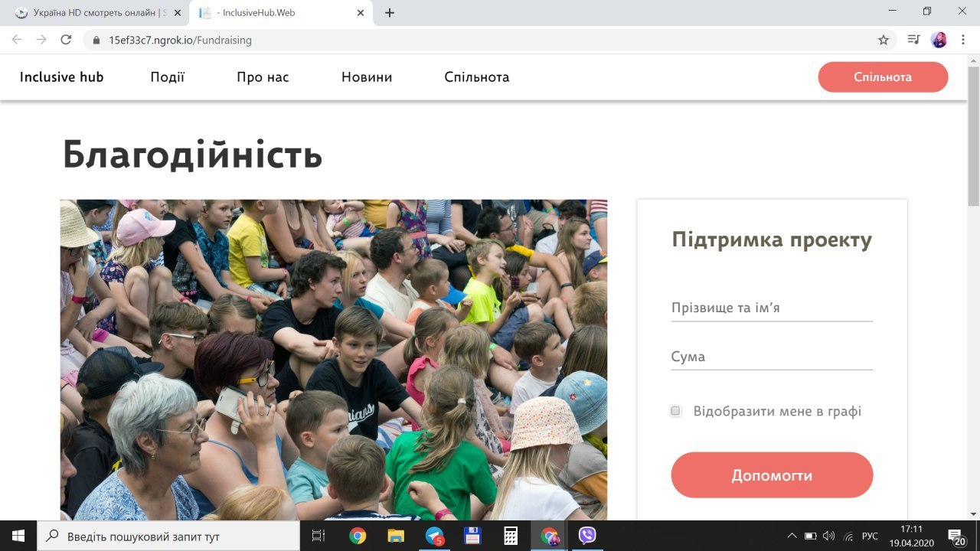
Task: Go to the Inclusive hub home logo
Action: [x=61, y=77]
